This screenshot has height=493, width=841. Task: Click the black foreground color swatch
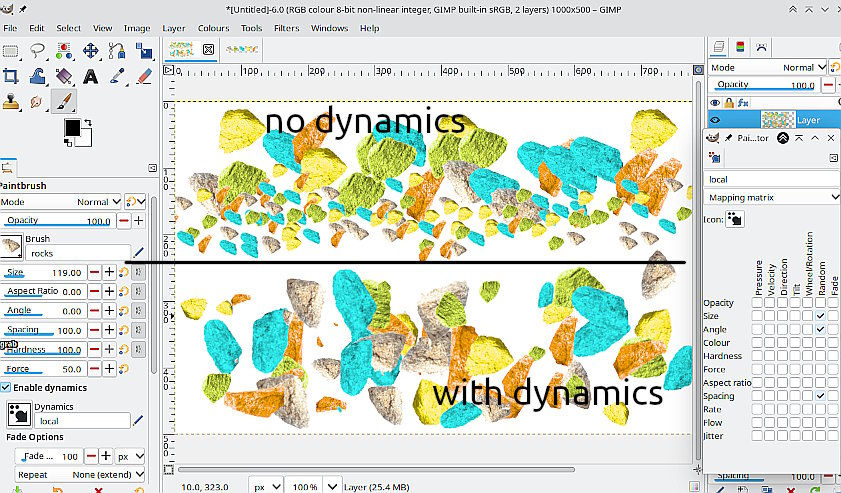pyautogui.click(x=72, y=128)
